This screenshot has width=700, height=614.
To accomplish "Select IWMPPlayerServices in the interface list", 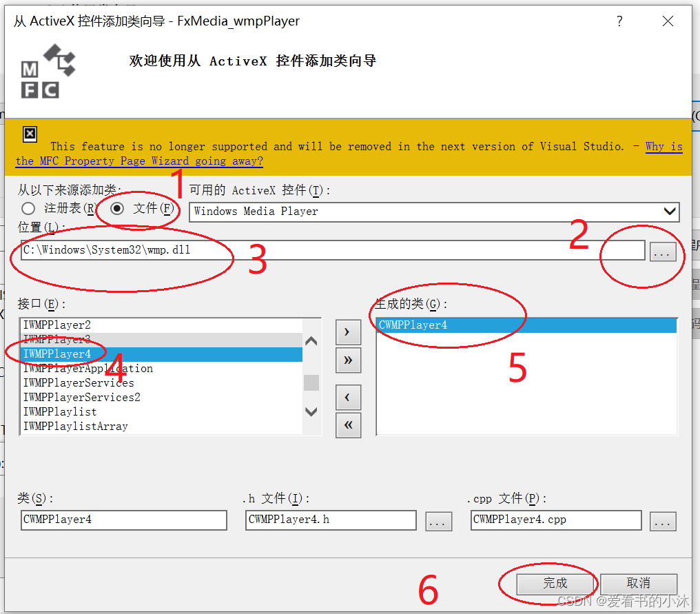I will (x=161, y=382).
